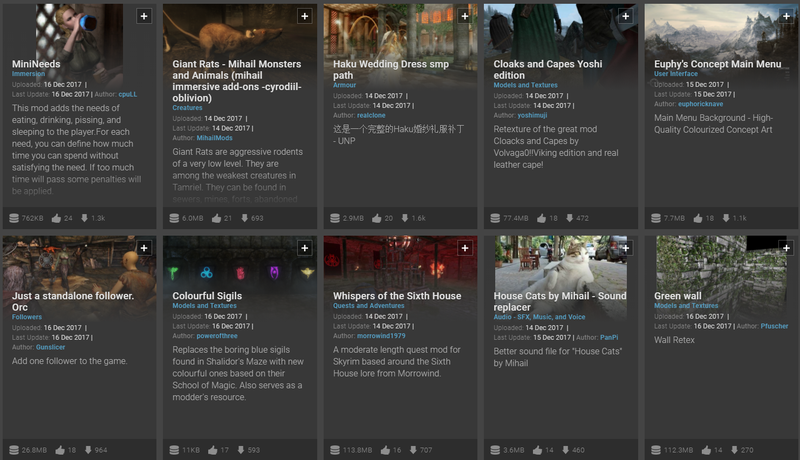Click the plus icon on Euphy's Concept Main Menu card
The image size is (800, 460).
pyautogui.click(x=786, y=16)
